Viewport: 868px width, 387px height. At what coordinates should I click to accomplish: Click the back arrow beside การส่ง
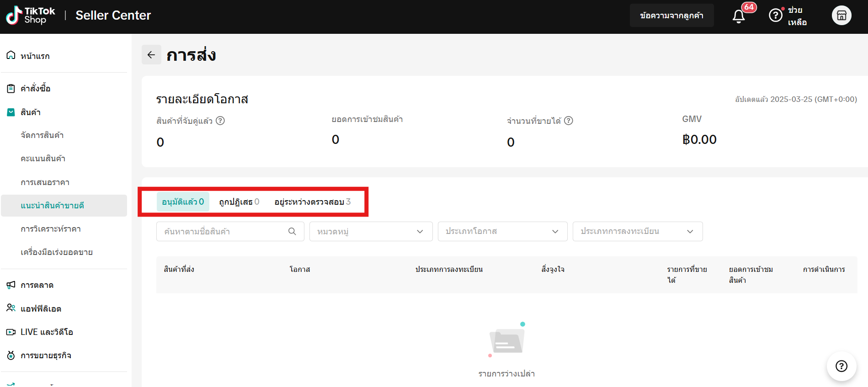151,55
